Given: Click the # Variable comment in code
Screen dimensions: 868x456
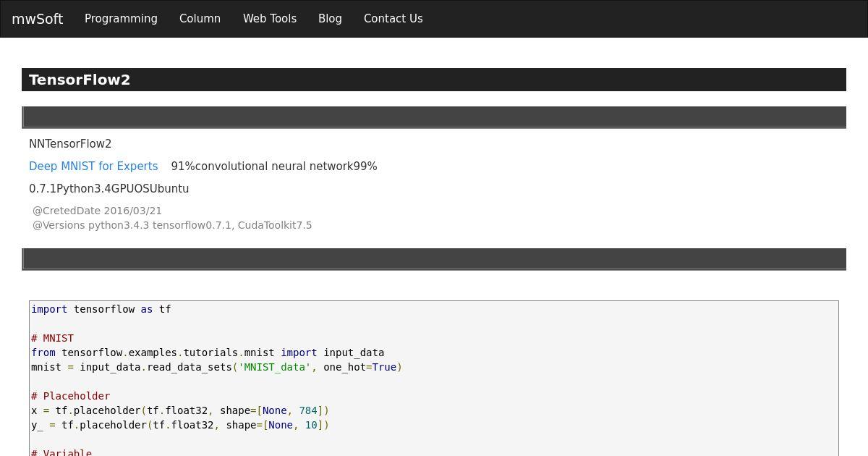Looking at the screenshot, I should pyautogui.click(x=61, y=452).
